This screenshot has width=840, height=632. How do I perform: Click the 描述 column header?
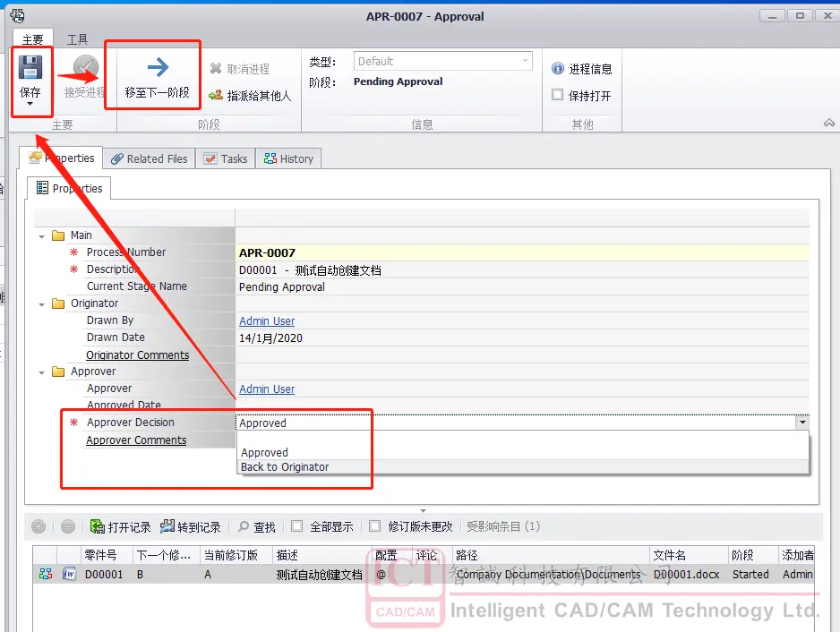tap(322, 555)
